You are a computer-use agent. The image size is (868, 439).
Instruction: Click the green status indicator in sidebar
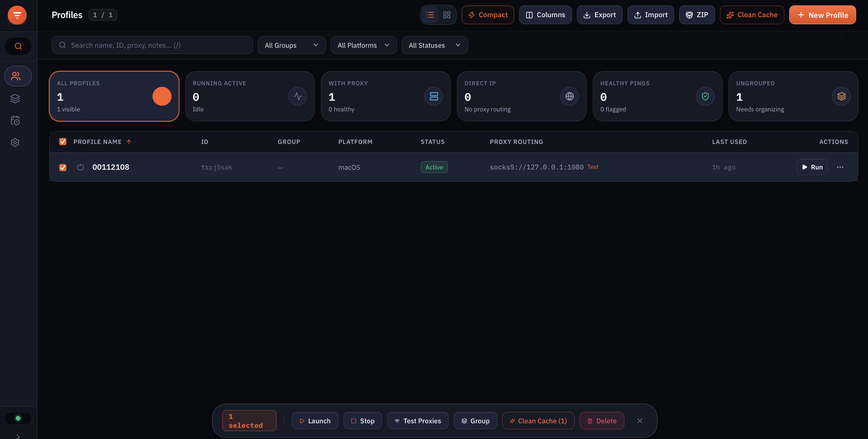coord(18,418)
